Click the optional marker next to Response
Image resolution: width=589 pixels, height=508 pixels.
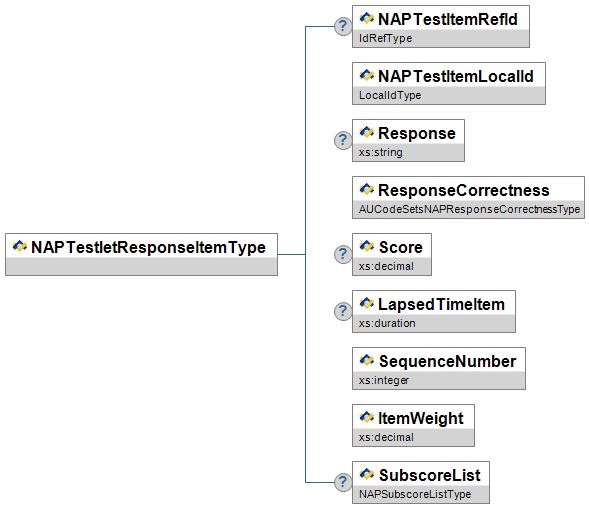[x=343, y=140]
